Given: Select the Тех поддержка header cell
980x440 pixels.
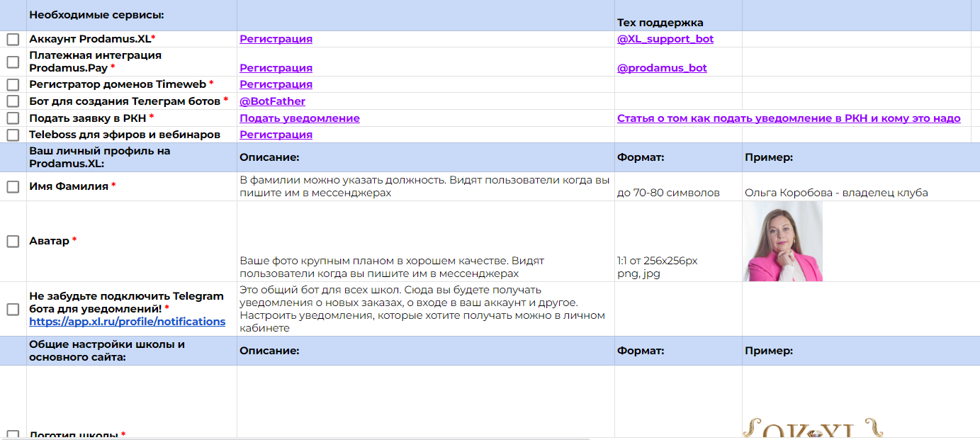Looking at the screenshot, I should click(678, 16).
